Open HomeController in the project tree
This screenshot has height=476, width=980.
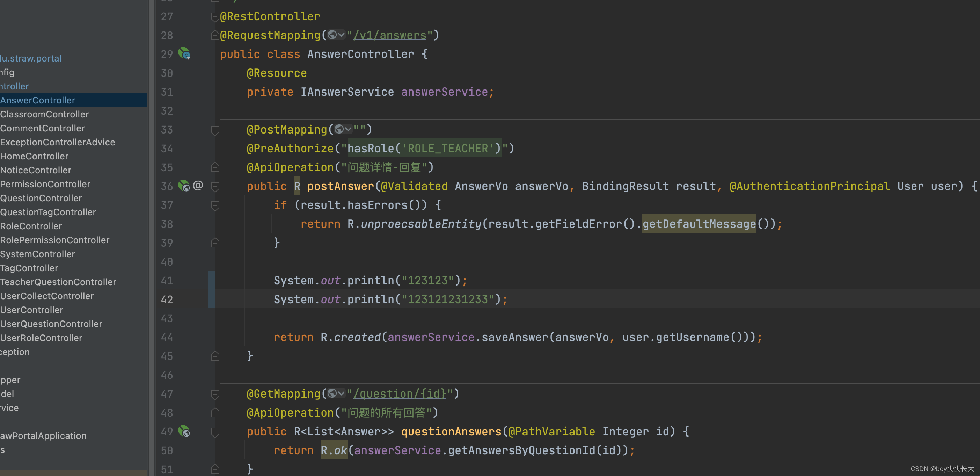coord(34,156)
